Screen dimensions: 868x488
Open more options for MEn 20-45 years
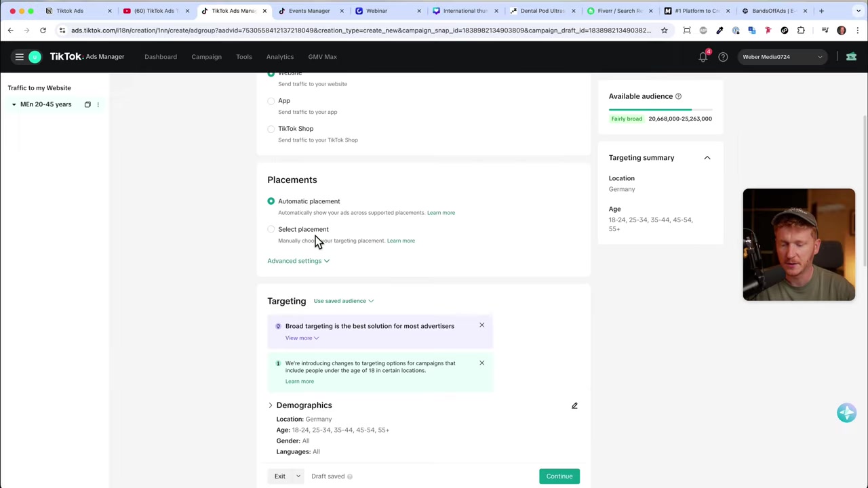[x=98, y=104]
